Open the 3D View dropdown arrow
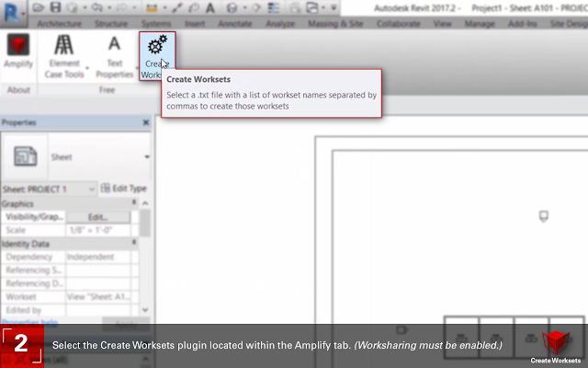588x368 pixels. (x=244, y=7)
